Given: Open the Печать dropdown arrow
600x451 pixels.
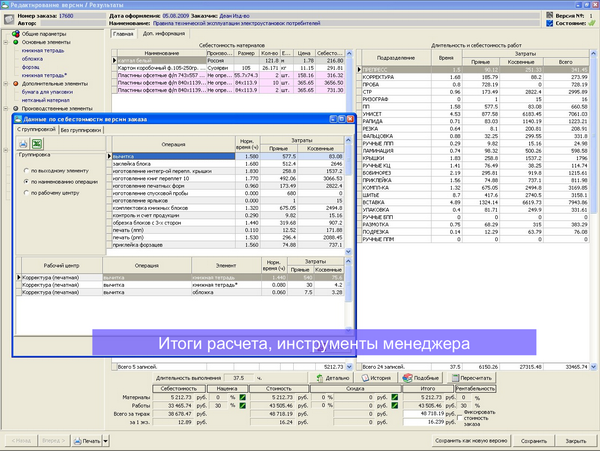Looking at the screenshot, I should (x=104, y=441).
